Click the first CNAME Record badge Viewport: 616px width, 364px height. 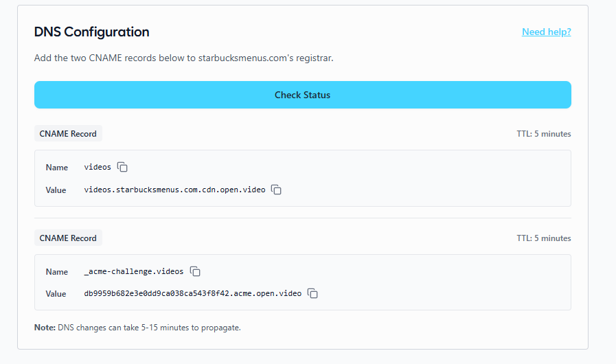coord(68,134)
